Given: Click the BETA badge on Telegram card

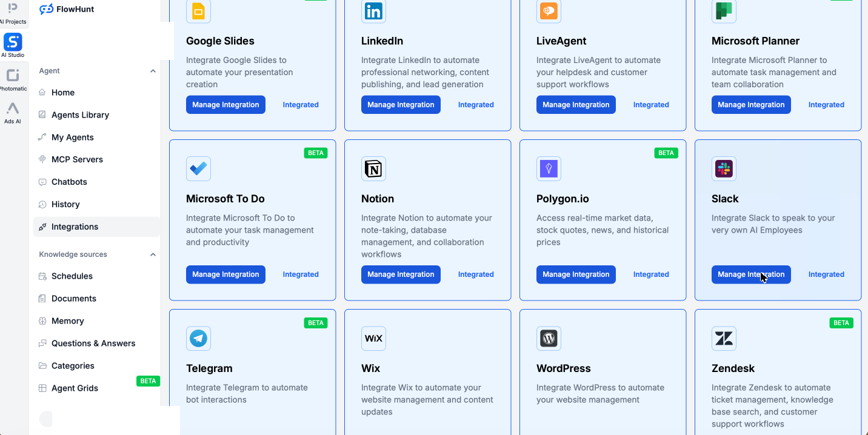Looking at the screenshot, I should [316, 323].
